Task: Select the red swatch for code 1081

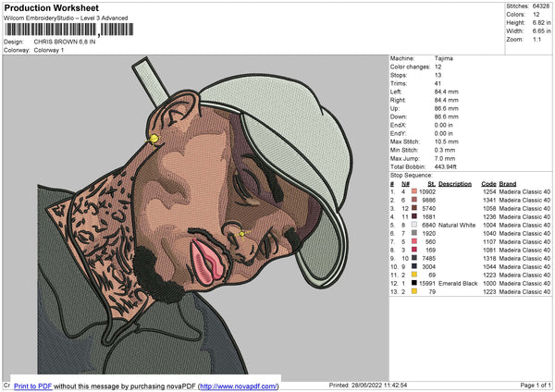Action: click(x=414, y=250)
